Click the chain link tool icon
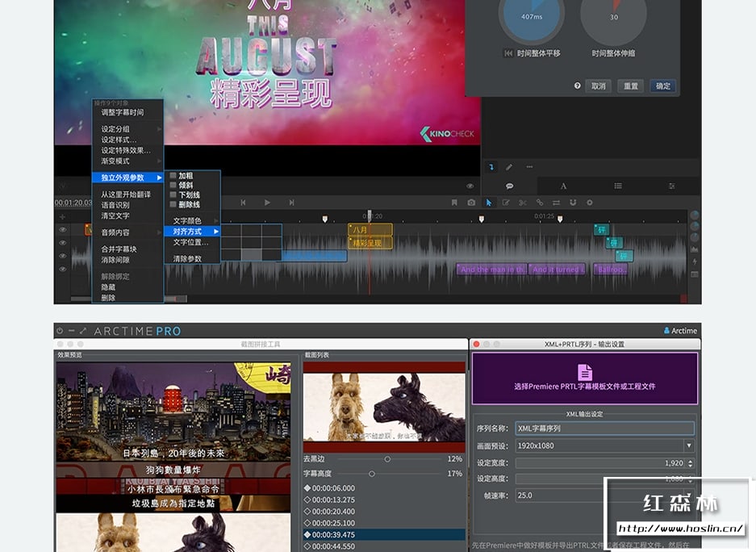Screen dimensions: 756x552 pos(540,203)
